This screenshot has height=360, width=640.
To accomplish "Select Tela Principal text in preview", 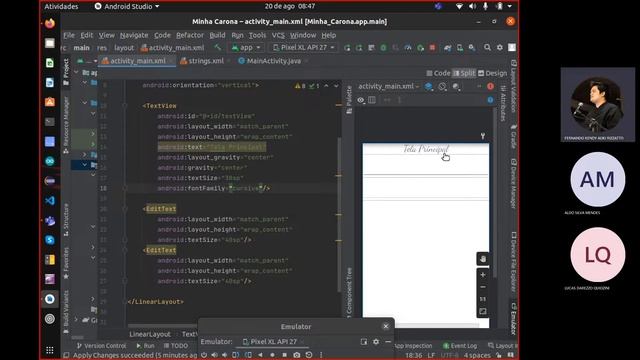I will point(426,149).
